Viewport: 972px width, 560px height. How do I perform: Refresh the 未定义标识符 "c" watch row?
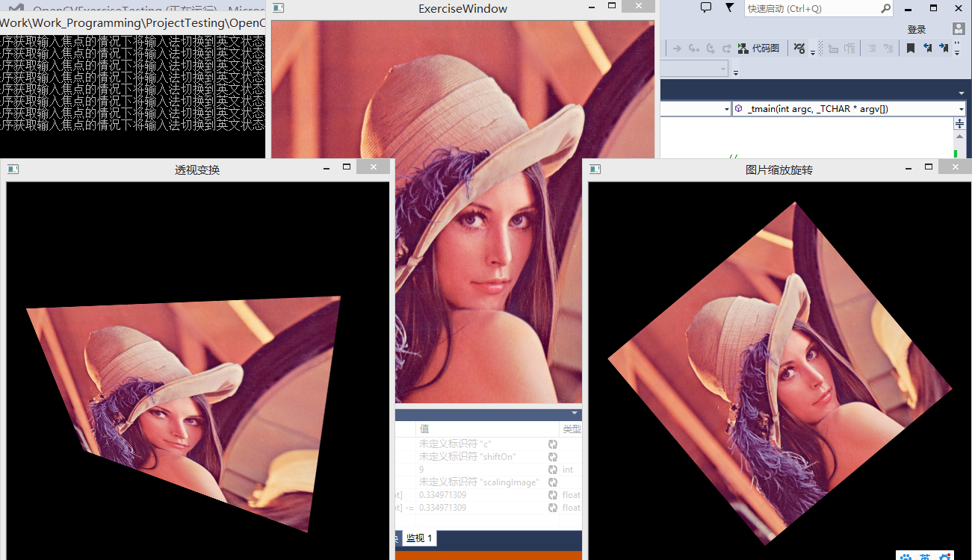pos(553,444)
